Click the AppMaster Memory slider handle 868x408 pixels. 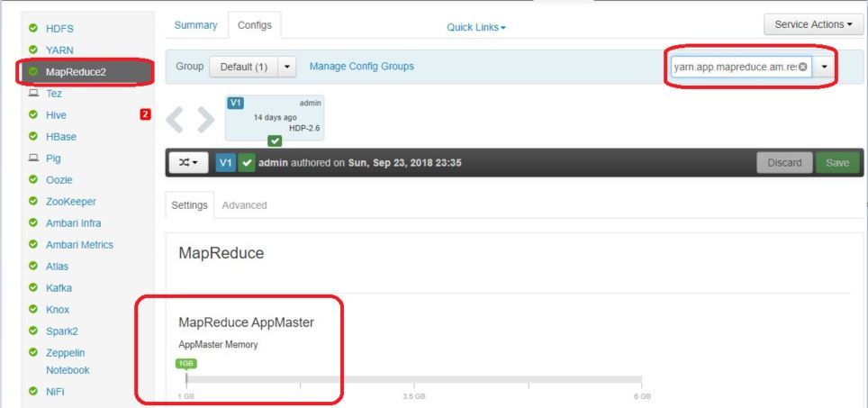(186, 379)
